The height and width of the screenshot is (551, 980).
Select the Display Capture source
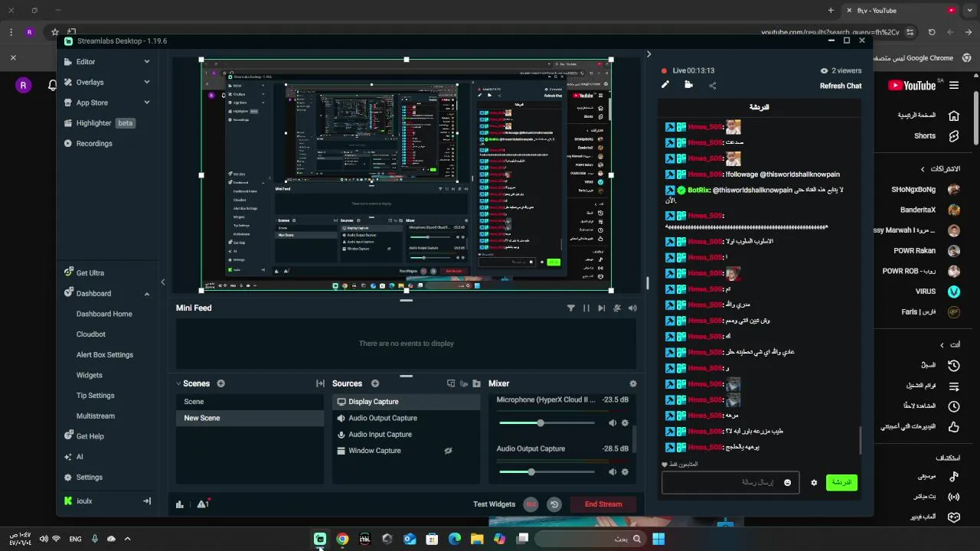406,402
